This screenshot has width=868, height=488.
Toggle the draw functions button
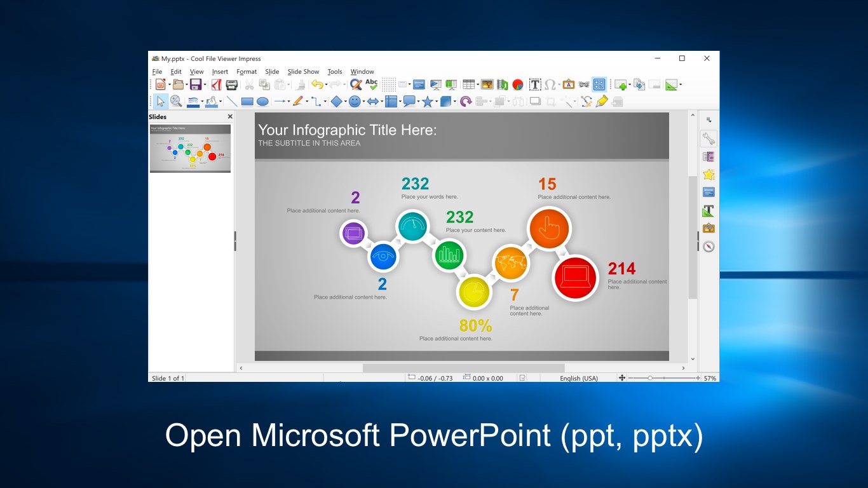pos(599,84)
